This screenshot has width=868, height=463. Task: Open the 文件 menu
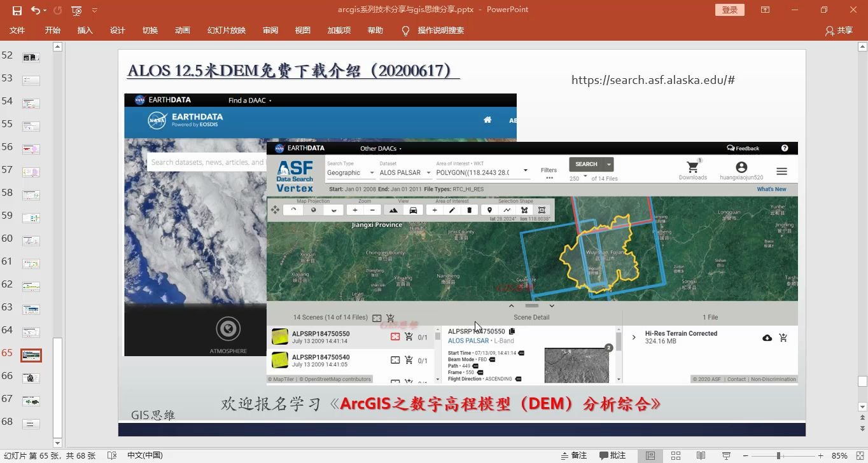coord(17,31)
